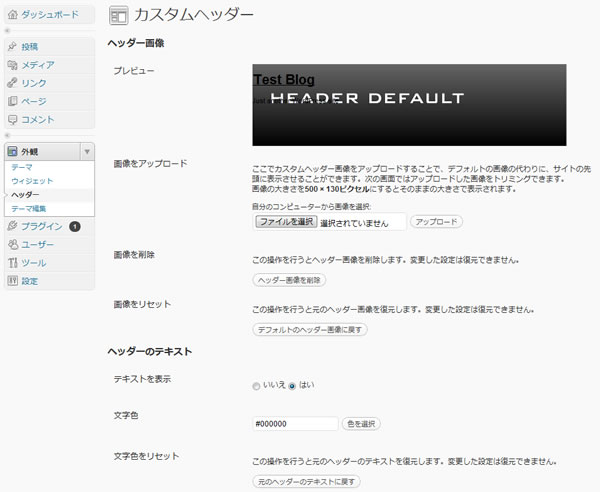This screenshot has height=492, width=600.
Task: Click the 文字色をリセット label
Action: click(146, 456)
